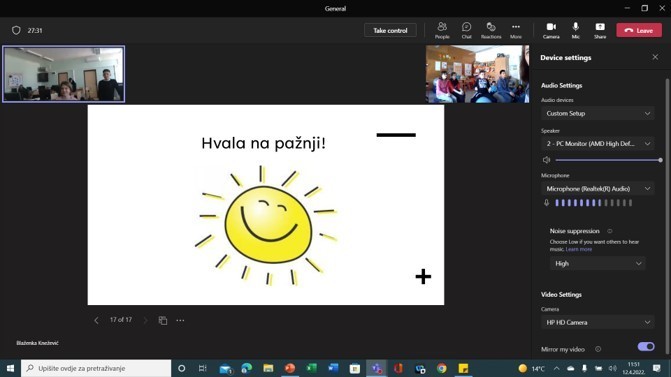671x377 pixels.
Task: Open Google Chrome in taskbar
Action: coord(442,368)
